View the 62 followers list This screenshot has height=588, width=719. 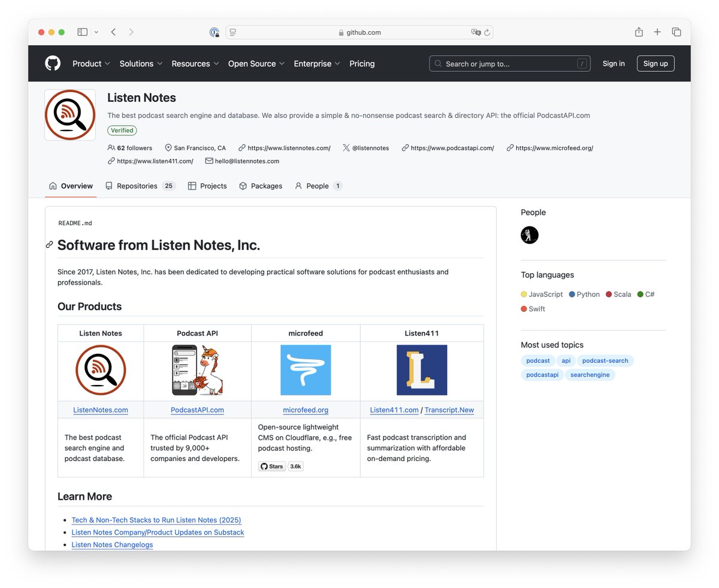click(130, 148)
